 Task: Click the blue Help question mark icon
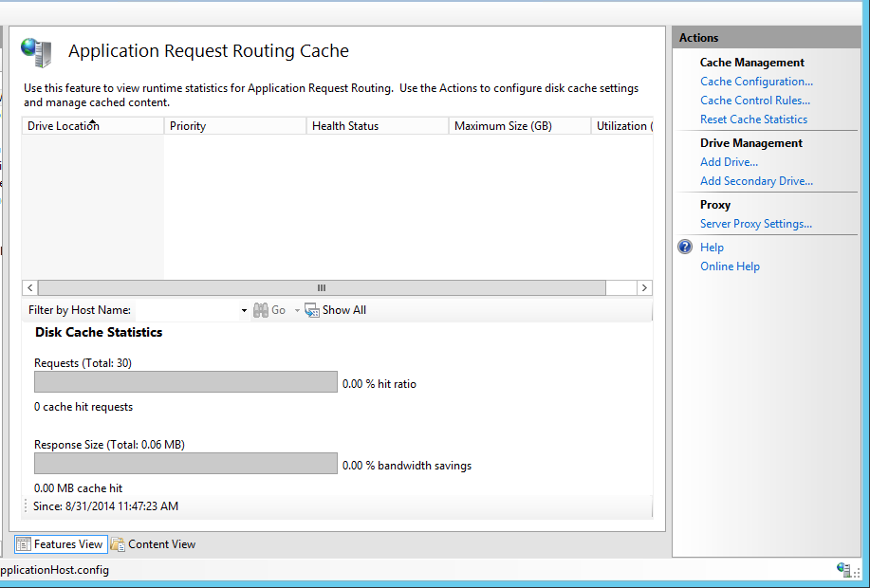click(685, 247)
